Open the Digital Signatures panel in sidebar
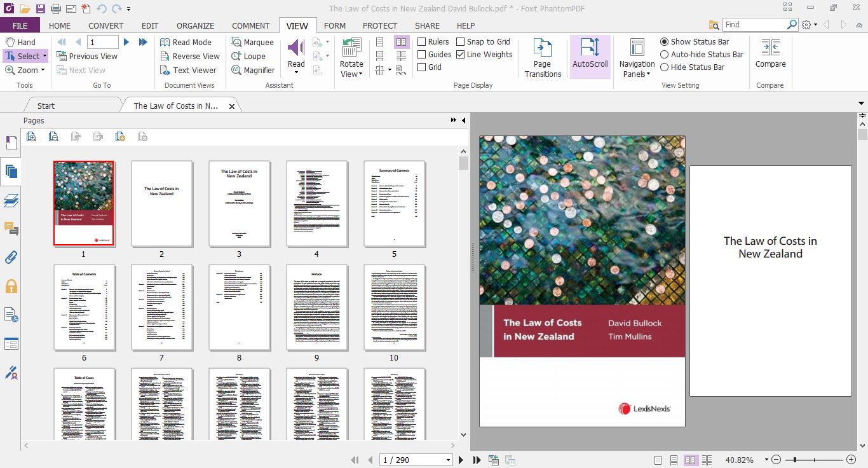This screenshot has width=868, height=468. click(x=11, y=373)
